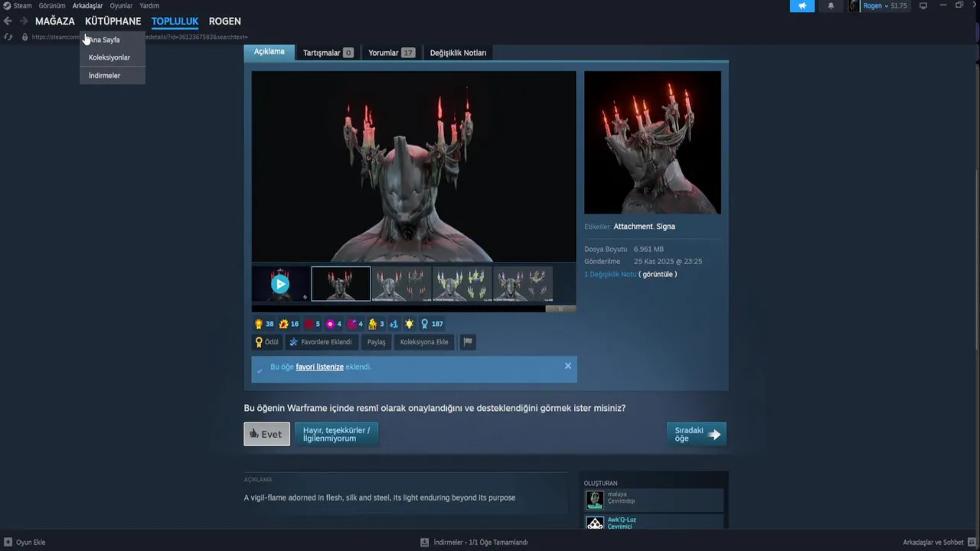Open the Görünüm menu
Image resolution: width=980 pixels, height=551 pixels.
52,5
